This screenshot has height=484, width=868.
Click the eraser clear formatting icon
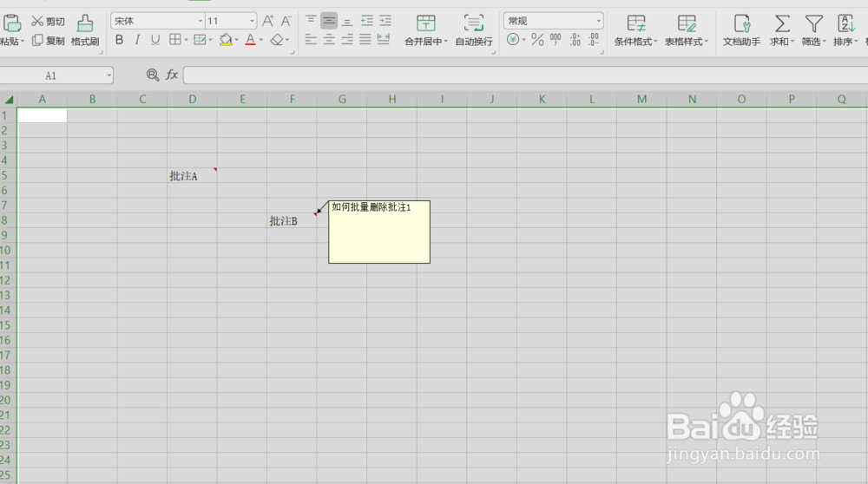click(277, 39)
